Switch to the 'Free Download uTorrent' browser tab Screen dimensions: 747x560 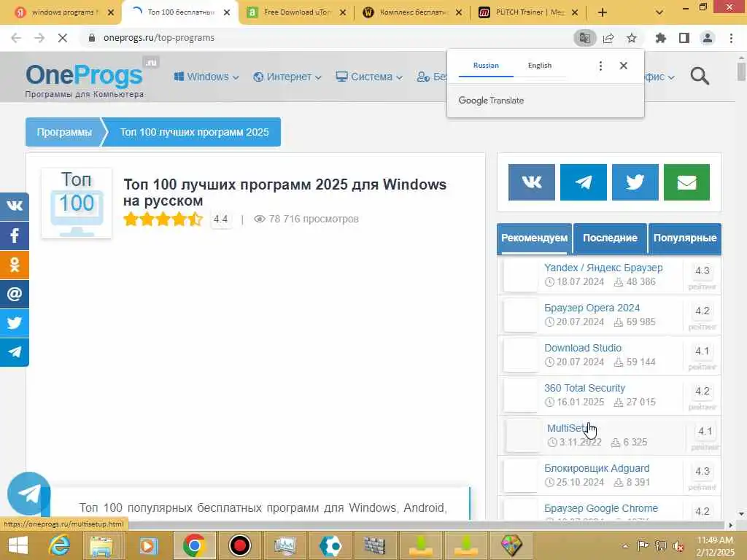[x=295, y=12]
